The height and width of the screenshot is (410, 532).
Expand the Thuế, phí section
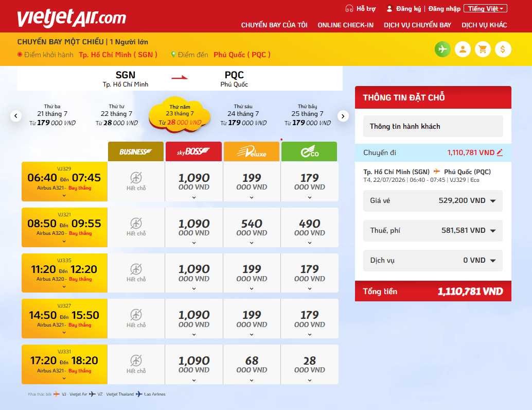pyautogui.click(x=433, y=231)
